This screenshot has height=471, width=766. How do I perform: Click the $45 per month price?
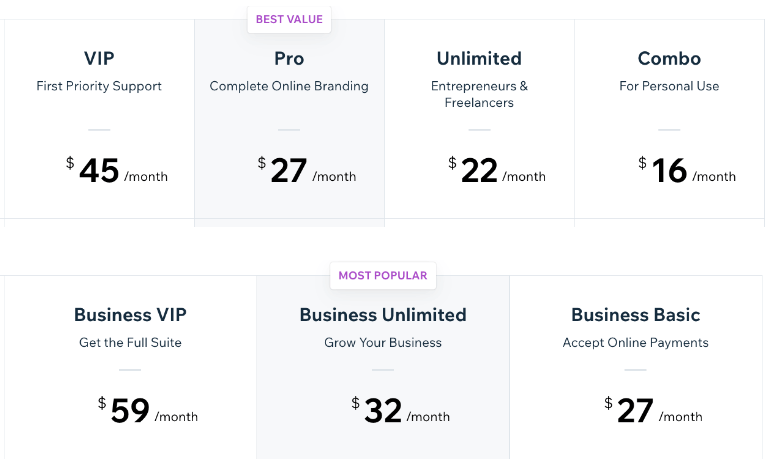pos(116,171)
